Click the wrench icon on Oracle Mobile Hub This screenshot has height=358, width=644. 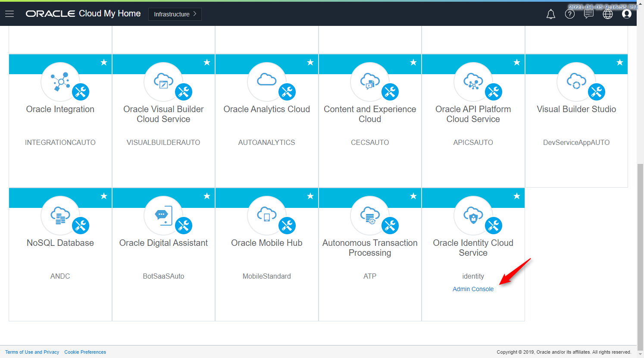(x=287, y=225)
